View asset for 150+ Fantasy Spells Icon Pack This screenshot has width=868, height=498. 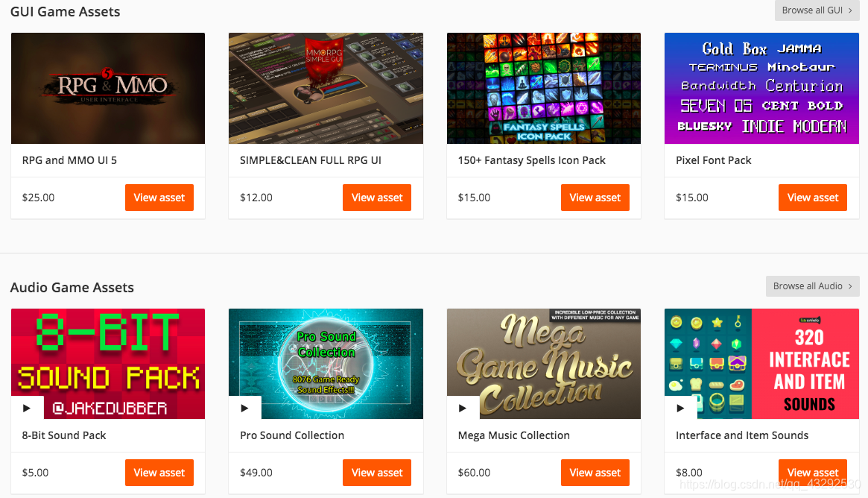coord(595,198)
